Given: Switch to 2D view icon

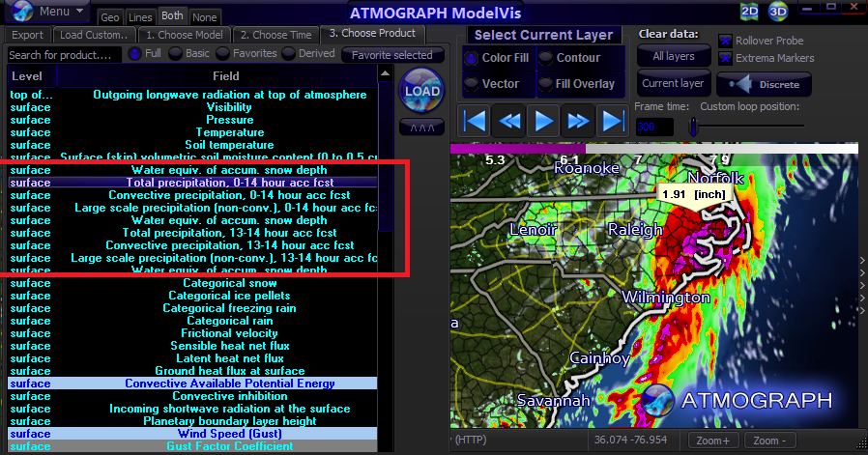Looking at the screenshot, I should click(749, 12).
